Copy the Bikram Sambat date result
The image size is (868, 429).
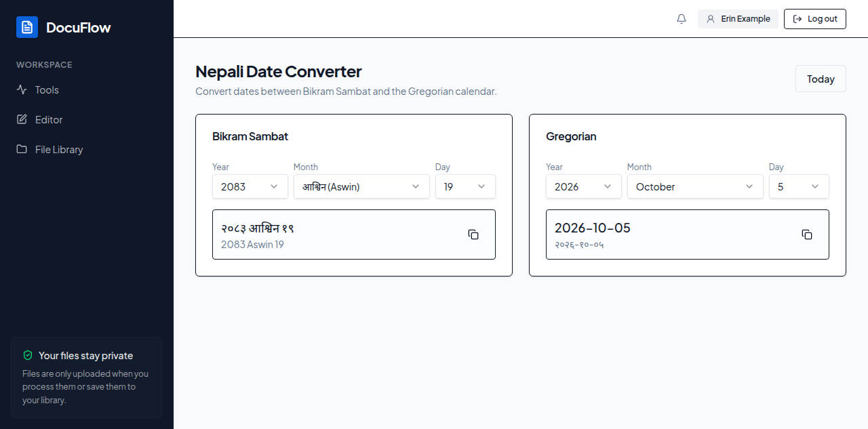(473, 234)
